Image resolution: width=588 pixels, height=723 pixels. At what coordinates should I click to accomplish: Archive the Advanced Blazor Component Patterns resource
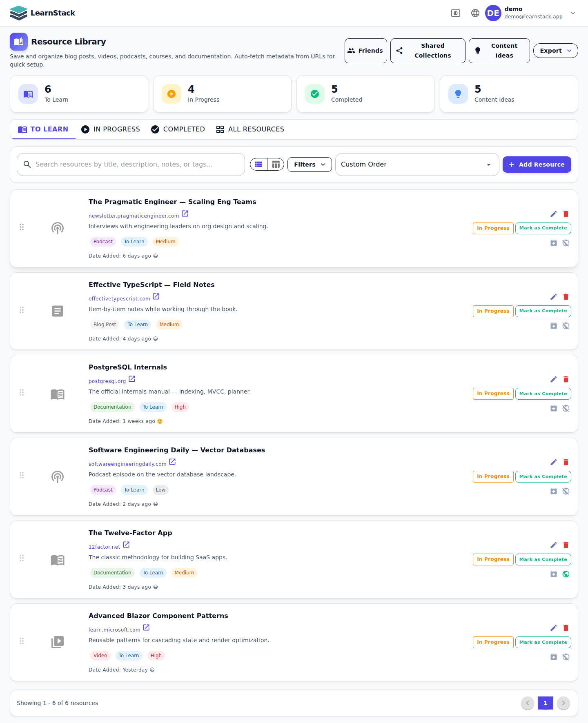pos(554,657)
